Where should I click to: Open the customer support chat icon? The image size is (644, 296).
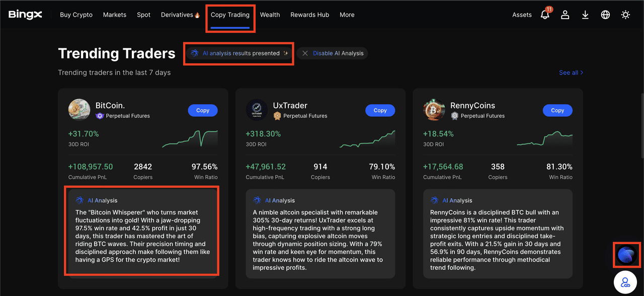(626, 282)
